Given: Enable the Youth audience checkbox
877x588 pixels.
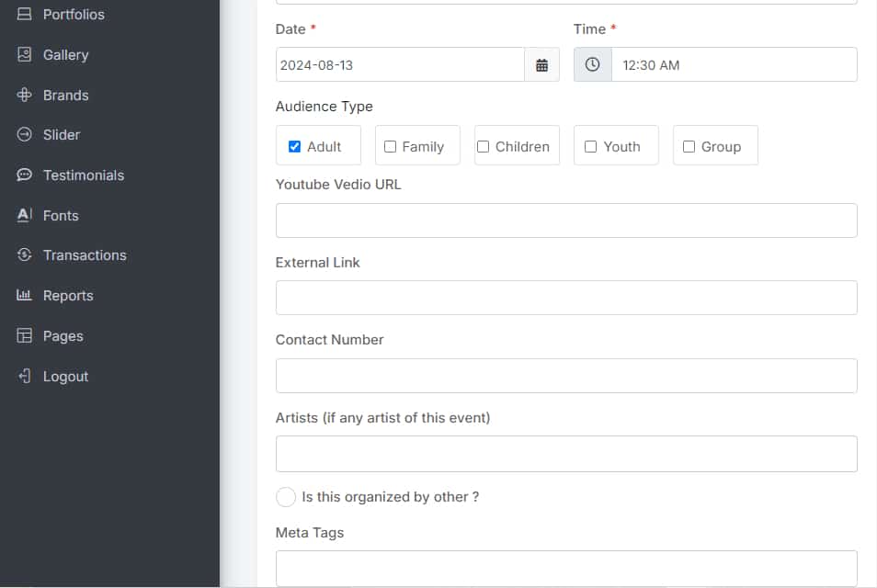Looking at the screenshot, I should point(590,146).
